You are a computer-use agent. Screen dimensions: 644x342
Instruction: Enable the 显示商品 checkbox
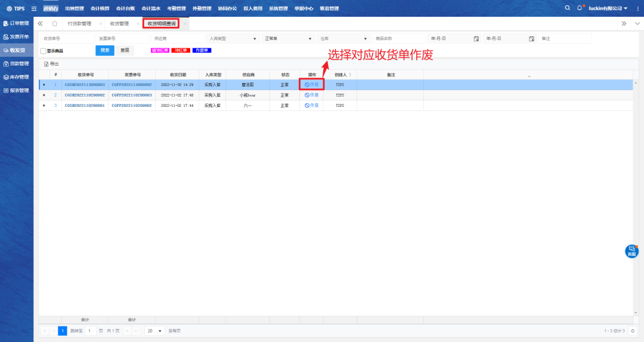[43, 51]
